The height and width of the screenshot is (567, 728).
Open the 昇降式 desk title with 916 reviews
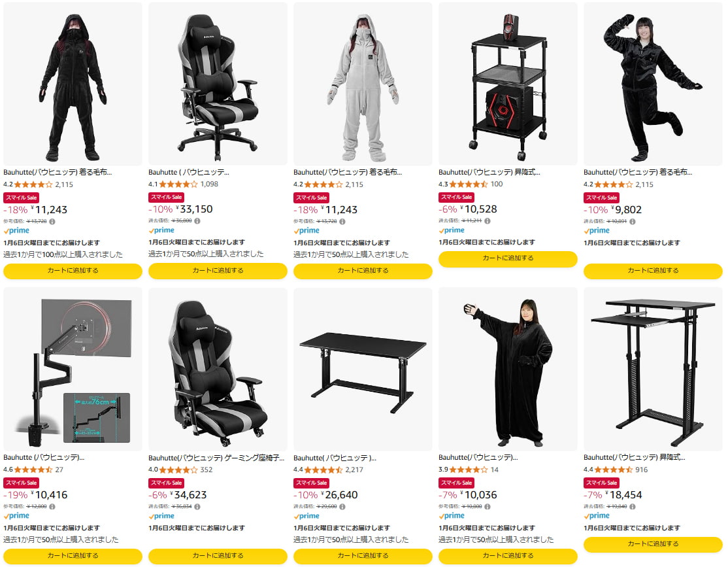click(x=634, y=457)
